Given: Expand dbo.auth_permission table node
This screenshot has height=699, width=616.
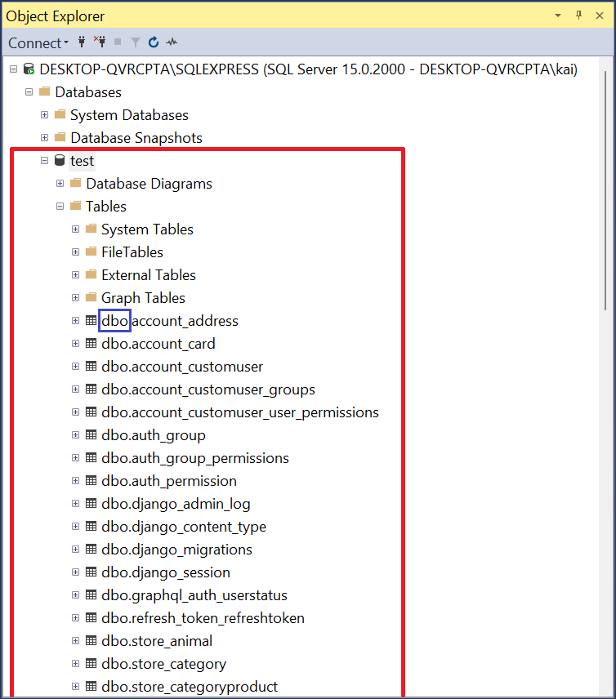Looking at the screenshot, I should [x=76, y=480].
